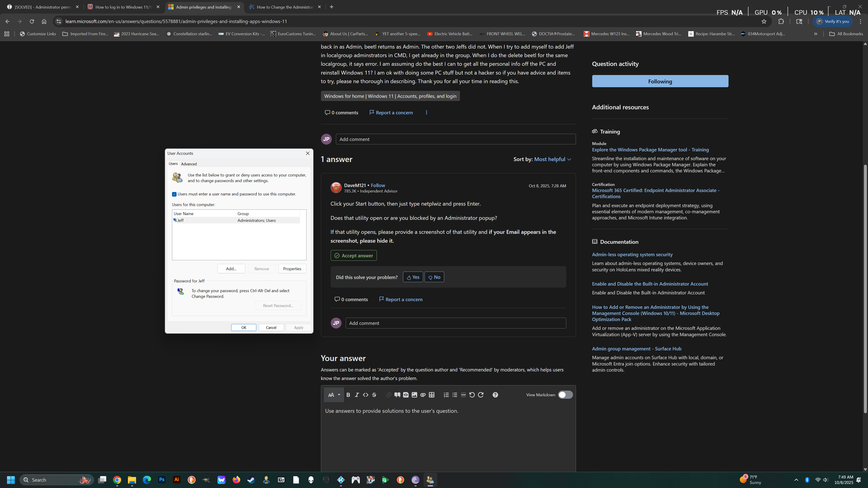The image size is (868, 488).
Task: Open more options menu beside Report a concern
Action: tap(427, 113)
